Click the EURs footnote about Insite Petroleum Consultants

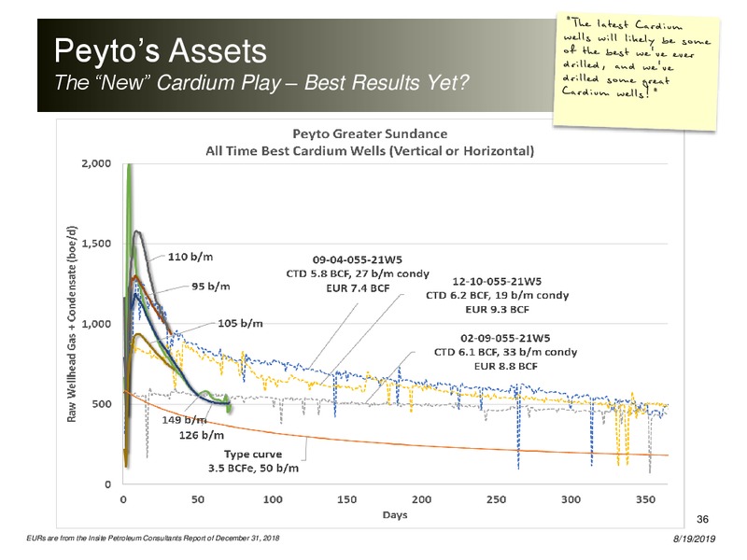tap(153, 539)
